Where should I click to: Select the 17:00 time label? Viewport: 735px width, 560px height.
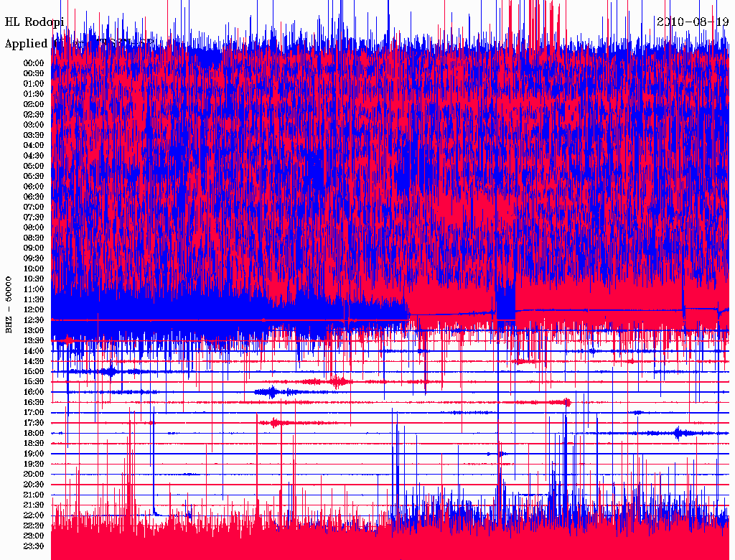(34, 413)
